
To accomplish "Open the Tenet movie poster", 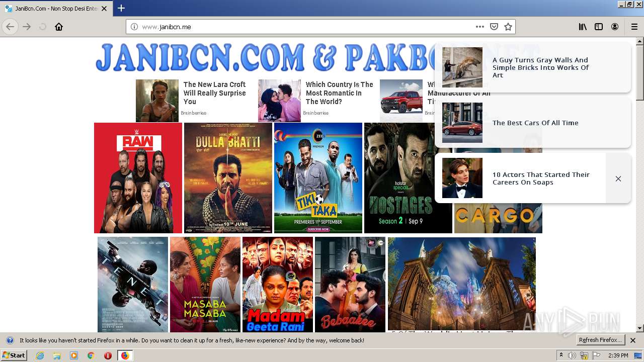I will [133, 285].
